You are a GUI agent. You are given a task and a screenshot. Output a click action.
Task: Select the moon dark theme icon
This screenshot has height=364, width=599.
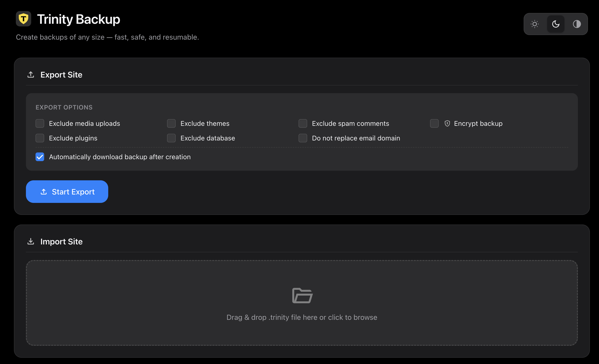[x=556, y=24]
